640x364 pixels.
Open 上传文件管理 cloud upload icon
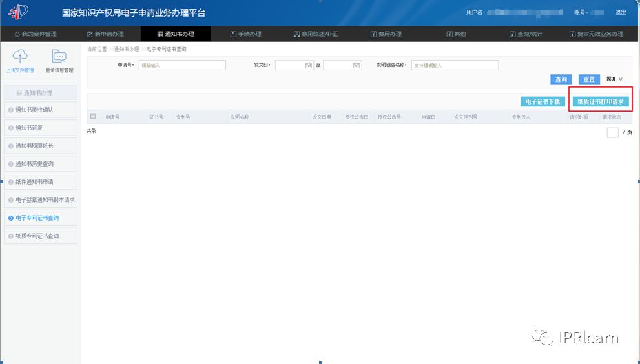click(x=20, y=56)
